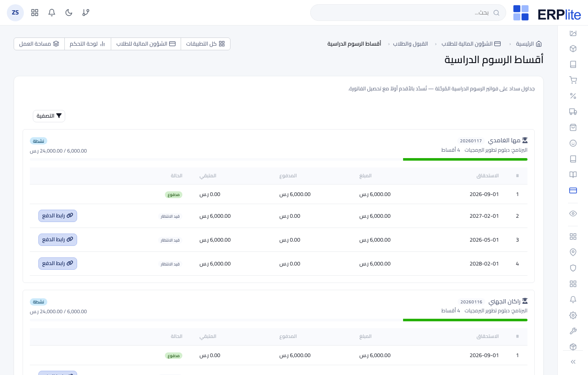The image size is (588, 375).
Task: Open the shield sidebar icon
Action: pos(573,268)
